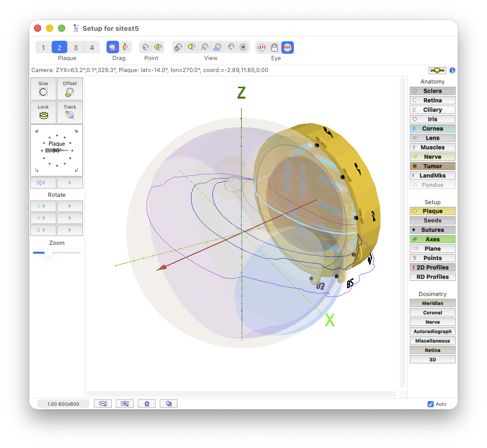This screenshot has width=487, height=448.
Task: Uncheck the Auto checkbox
Action: [431, 404]
